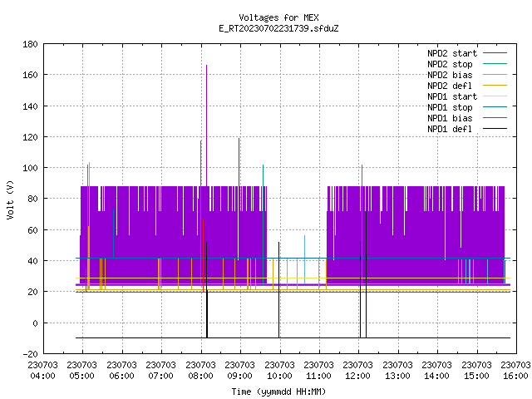532x399 pixels.
Task: Select the E_RT20230702231739.sfduZ filename subtitle
Action: pyautogui.click(x=278, y=28)
